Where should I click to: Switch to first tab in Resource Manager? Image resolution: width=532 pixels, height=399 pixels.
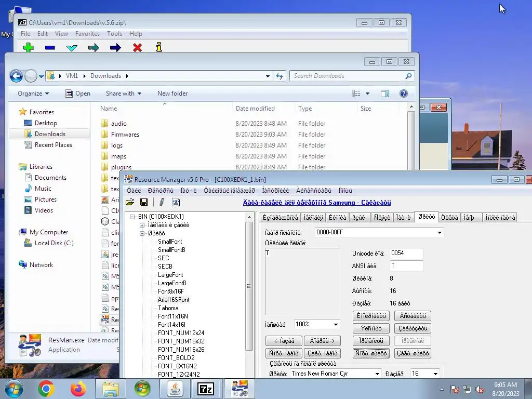(280, 217)
